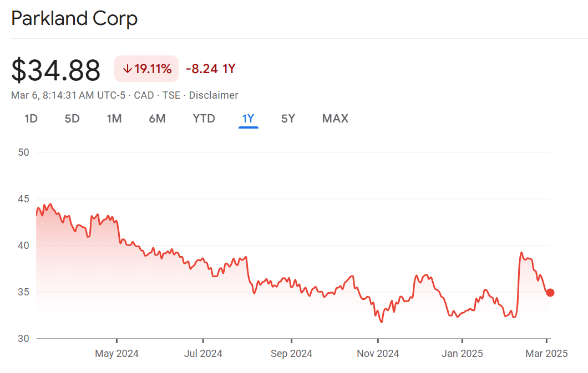Switch the chart to 5Y
Screen dimensions: 588x373
[288, 118]
